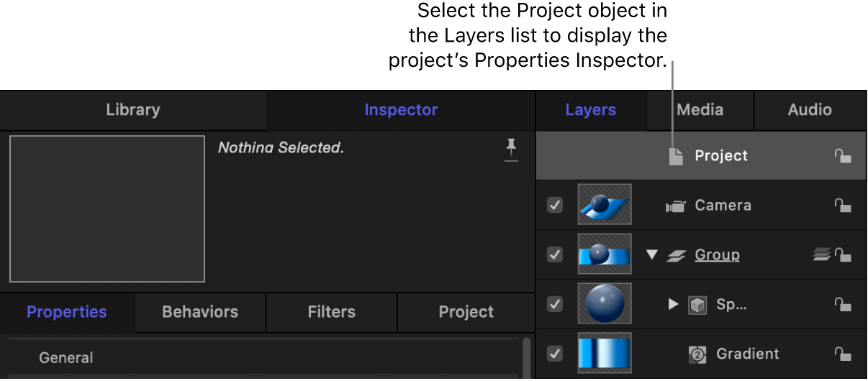This screenshot has width=868, height=381.
Task: Expand the sphere layer disclosure triangle
Action: [673, 304]
